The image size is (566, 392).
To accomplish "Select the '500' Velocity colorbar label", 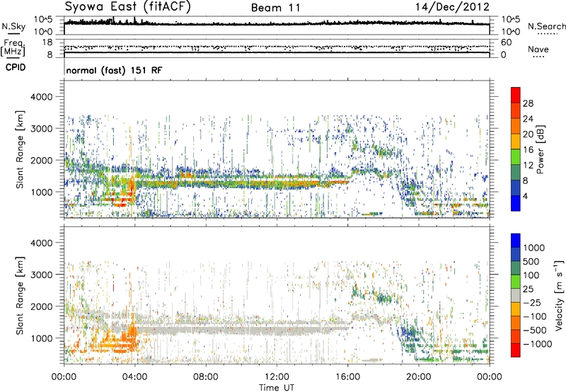I will [531, 262].
